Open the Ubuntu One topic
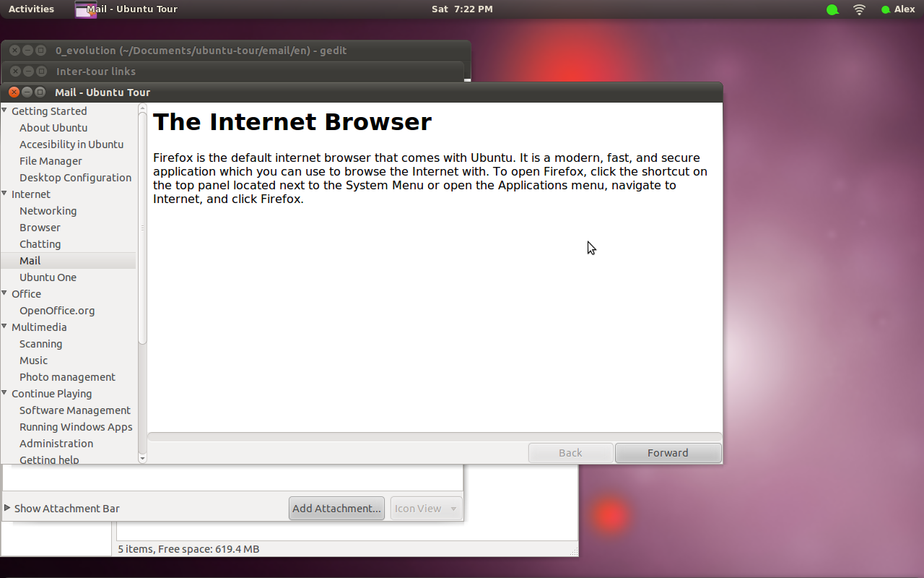This screenshot has width=924, height=578. [48, 277]
